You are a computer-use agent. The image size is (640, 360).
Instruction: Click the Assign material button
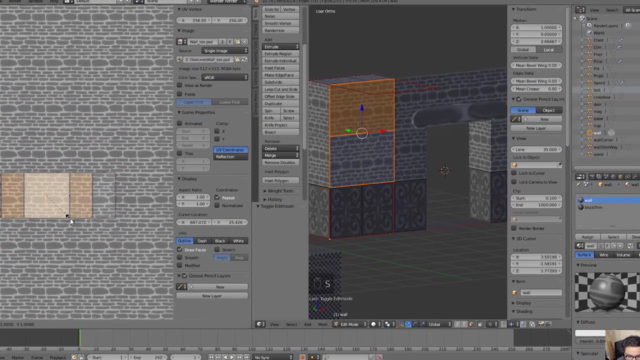coord(587,237)
